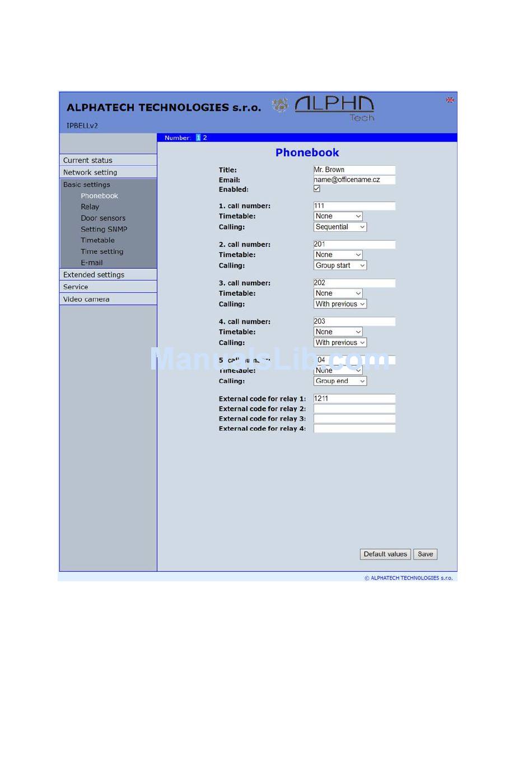Open the Calling dropdown showing Group end
Screen dimensions: 532x779
pyautogui.click(x=340, y=381)
